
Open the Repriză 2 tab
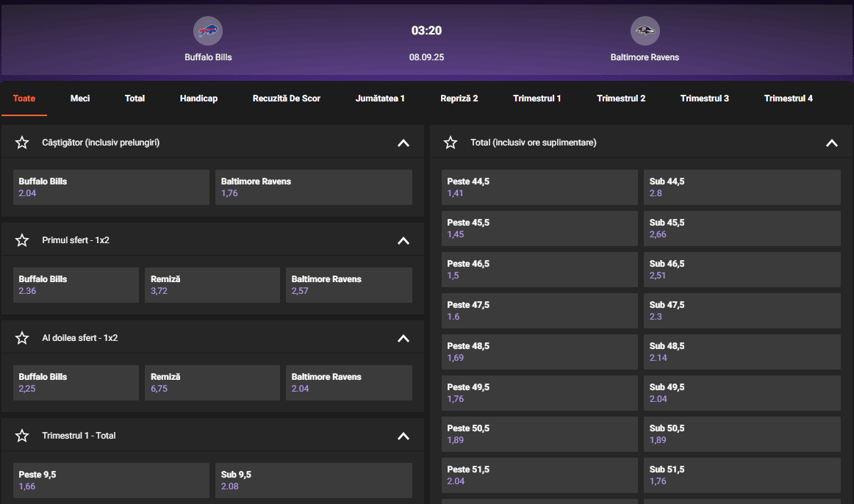[x=459, y=98]
